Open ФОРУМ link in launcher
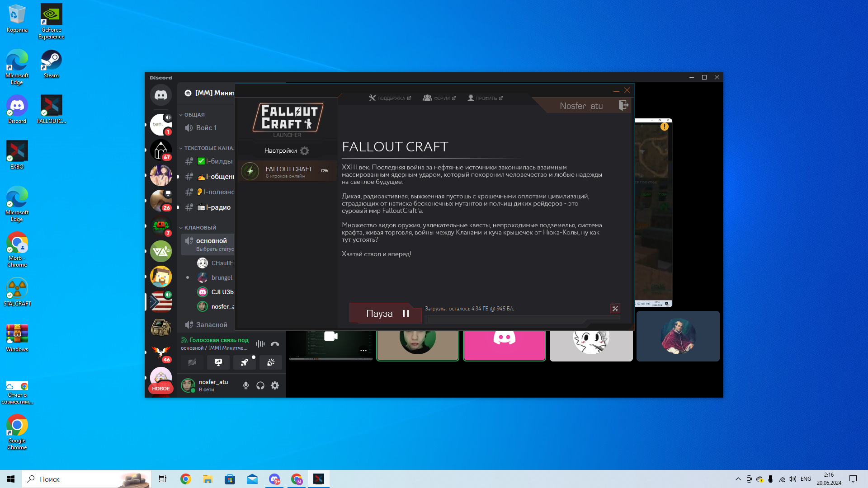Screen dimensions: 868x488 [439, 98]
